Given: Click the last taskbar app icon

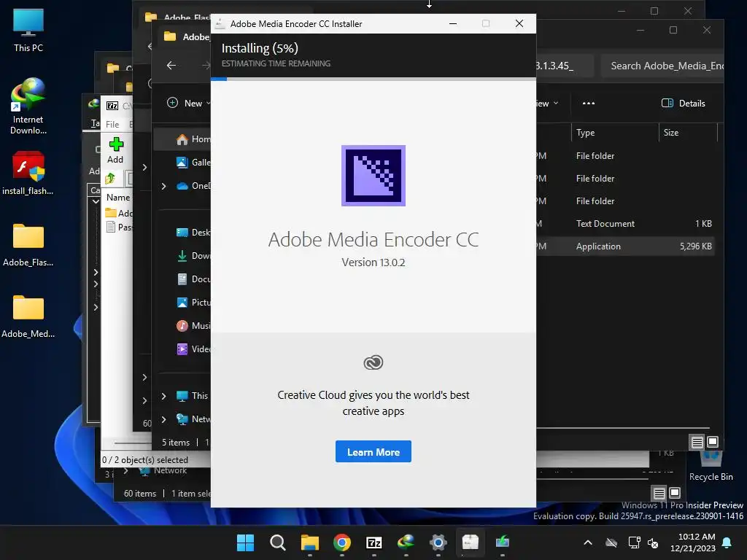Looking at the screenshot, I should click(x=502, y=542).
